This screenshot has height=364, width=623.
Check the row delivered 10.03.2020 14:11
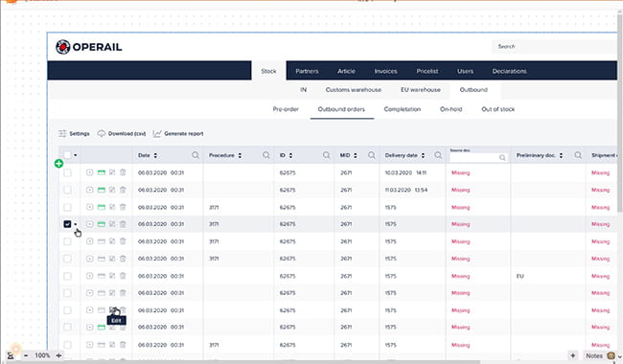pos(67,172)
